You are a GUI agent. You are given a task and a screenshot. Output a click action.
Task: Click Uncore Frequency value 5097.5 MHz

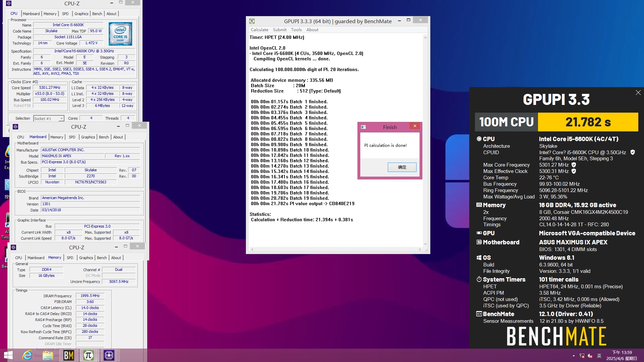point(119,282)
